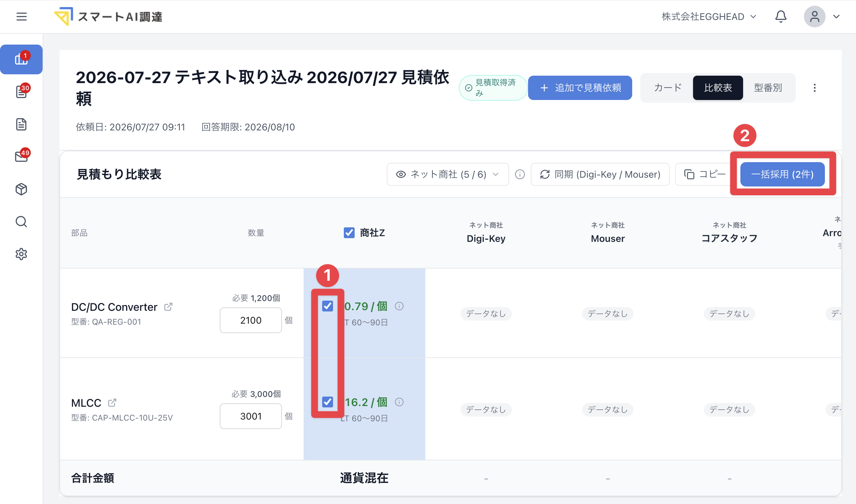856x504 pixels.
Task: Switch to the カード view tab
Action: [x=667, y=88]
